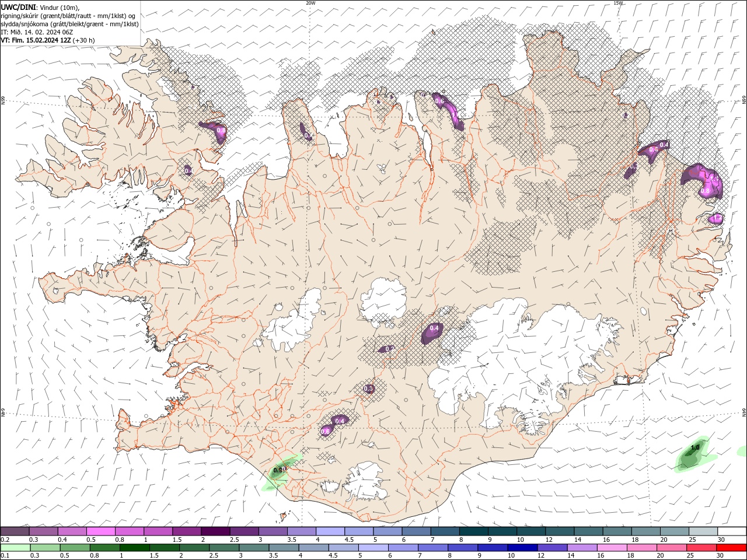Click the green rain blob southeast of Iceland
This screenshot has width=747, height=560.
[694, 454]
